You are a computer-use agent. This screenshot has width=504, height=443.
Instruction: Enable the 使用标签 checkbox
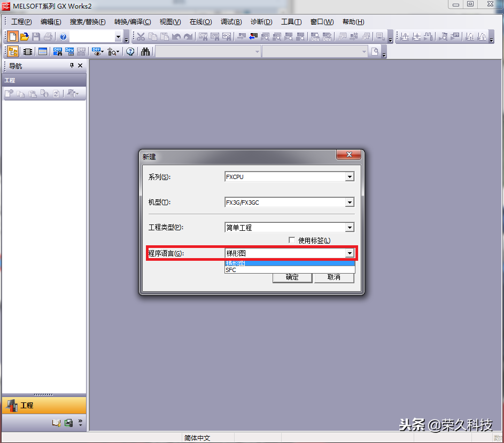292,240
